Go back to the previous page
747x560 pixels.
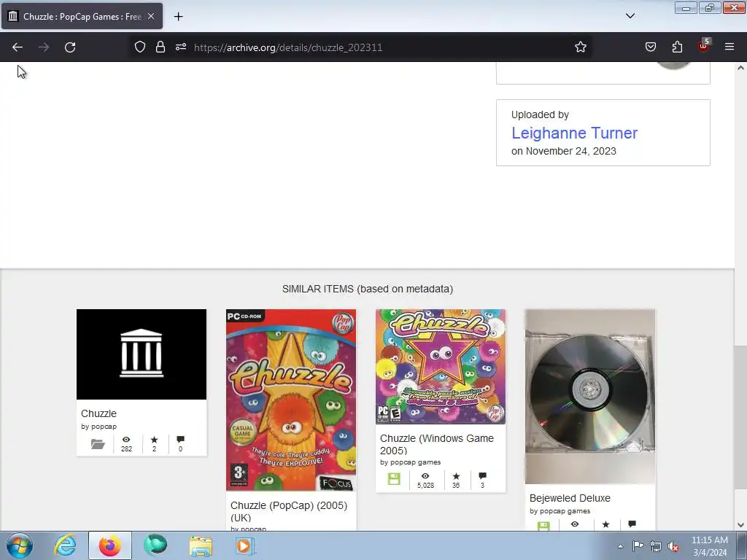coord(18,47)
